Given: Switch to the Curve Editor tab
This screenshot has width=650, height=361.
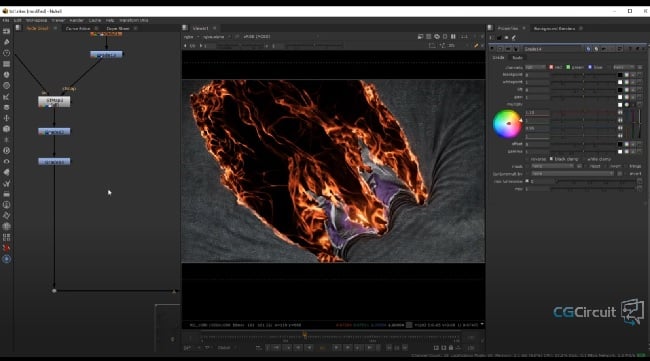Looking at the screenshot, I should tap(78, 28).
